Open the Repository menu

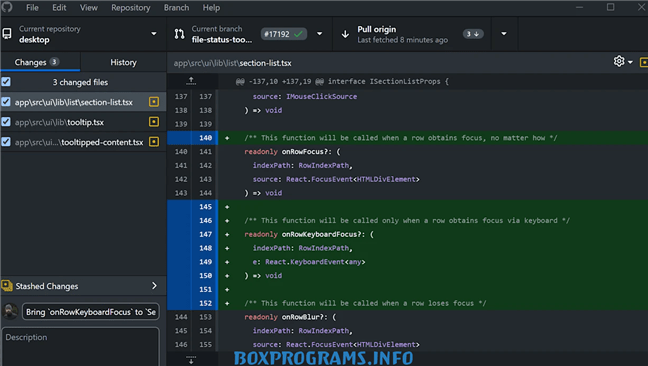pyautogui.click(x=131, y=7)
